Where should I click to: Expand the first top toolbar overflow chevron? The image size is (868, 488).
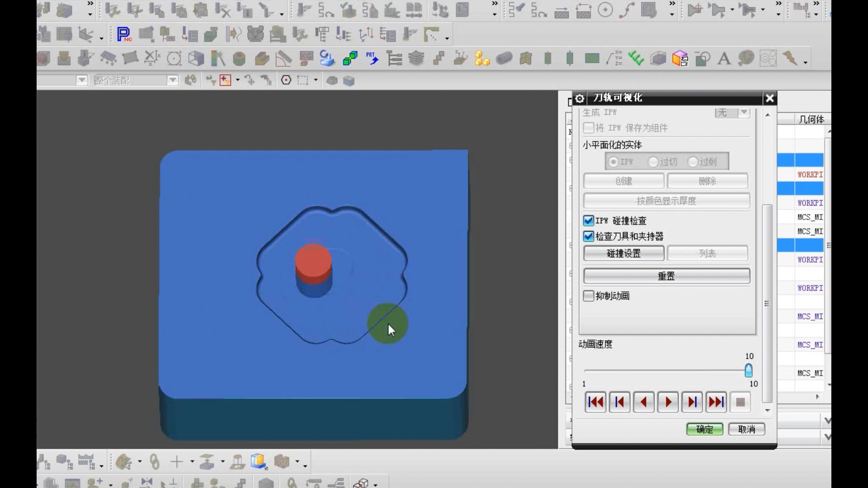[x=90, y=4]
